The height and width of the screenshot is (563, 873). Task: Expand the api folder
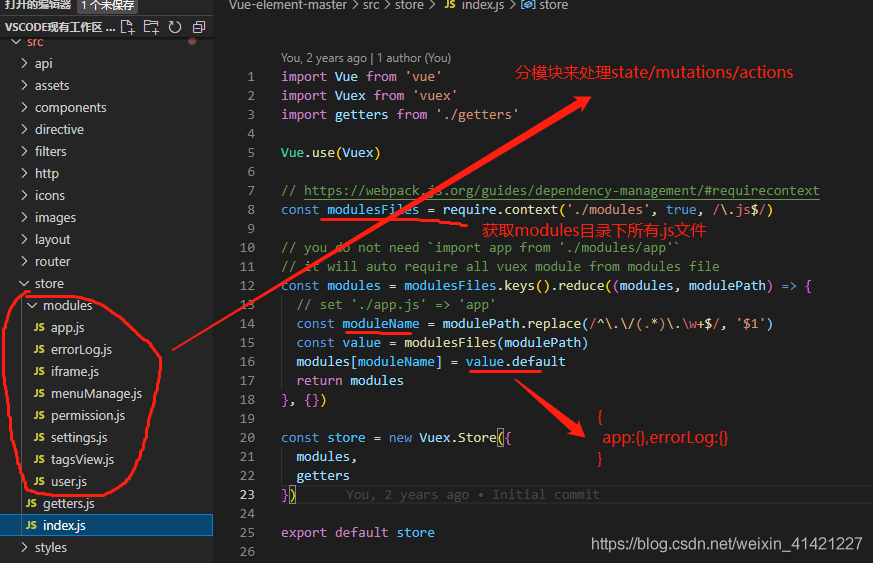[x=24, y=63]
